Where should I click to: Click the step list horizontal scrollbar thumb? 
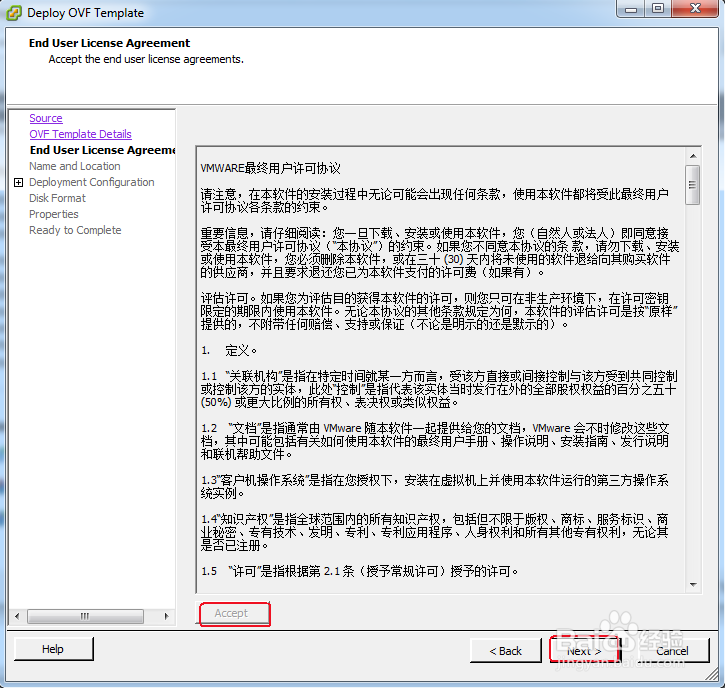[85, 616]
